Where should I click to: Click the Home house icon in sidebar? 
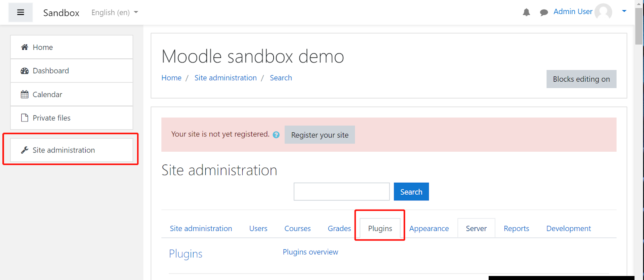click(25, 47)
